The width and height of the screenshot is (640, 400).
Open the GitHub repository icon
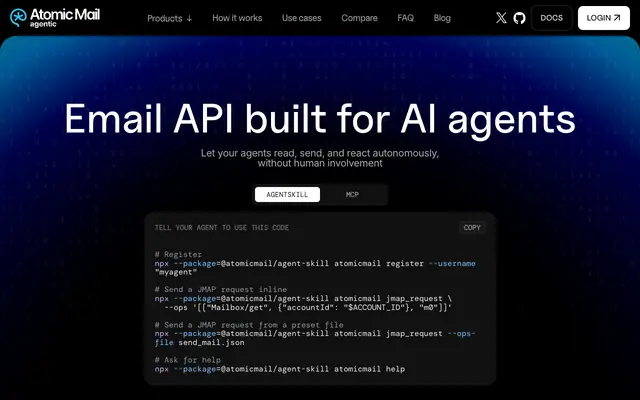click(x=519, y=18)
